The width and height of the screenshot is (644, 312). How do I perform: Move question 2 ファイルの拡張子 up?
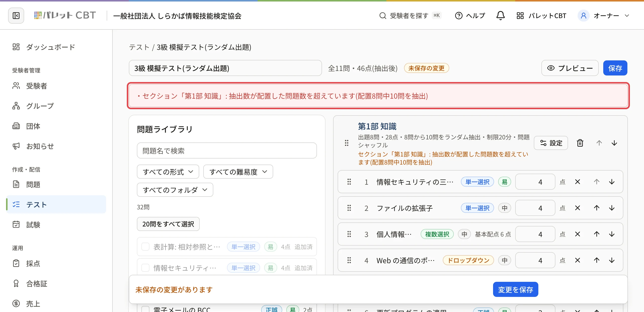(x=597, y=208)
